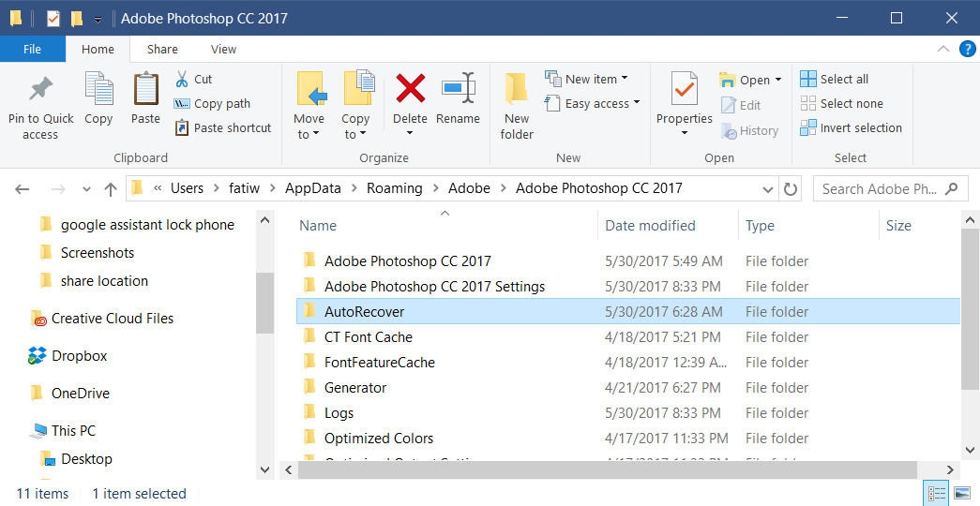Open the Copy to menu
The width and height of the screenshot is (980, 506).
(x=355, y=106)
